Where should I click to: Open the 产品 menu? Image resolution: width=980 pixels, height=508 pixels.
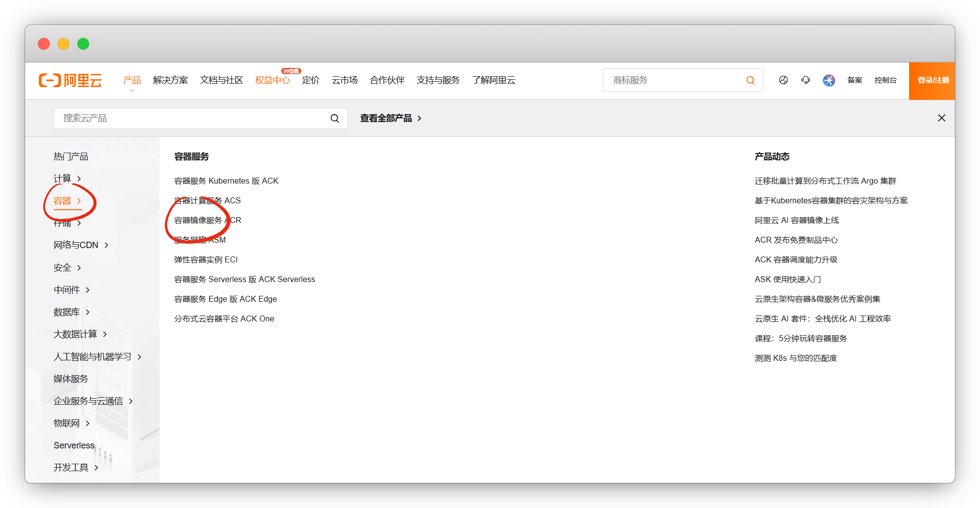click(x=132, y=80)
